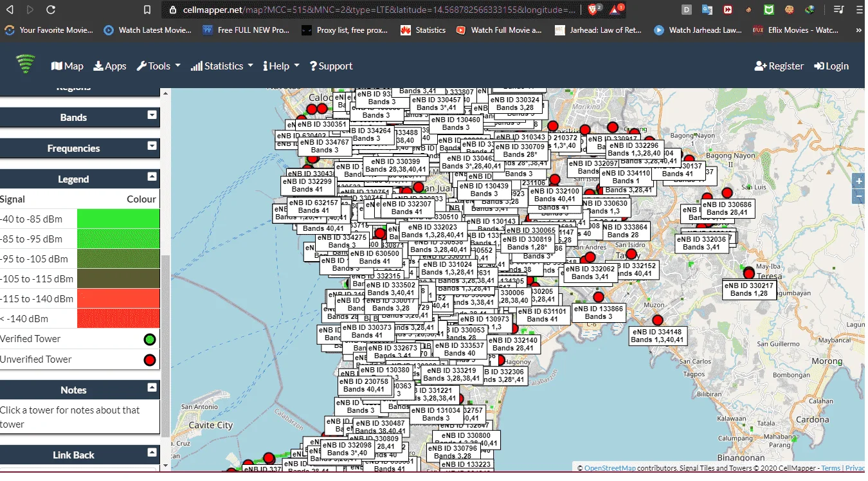868x481 pixels.
Task: Open the Map page in navbar
Action: tap(68, 66)
